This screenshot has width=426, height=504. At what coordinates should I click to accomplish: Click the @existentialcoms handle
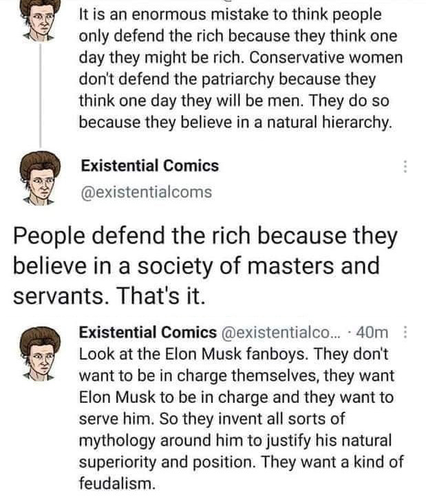click(x=147, y=192)
